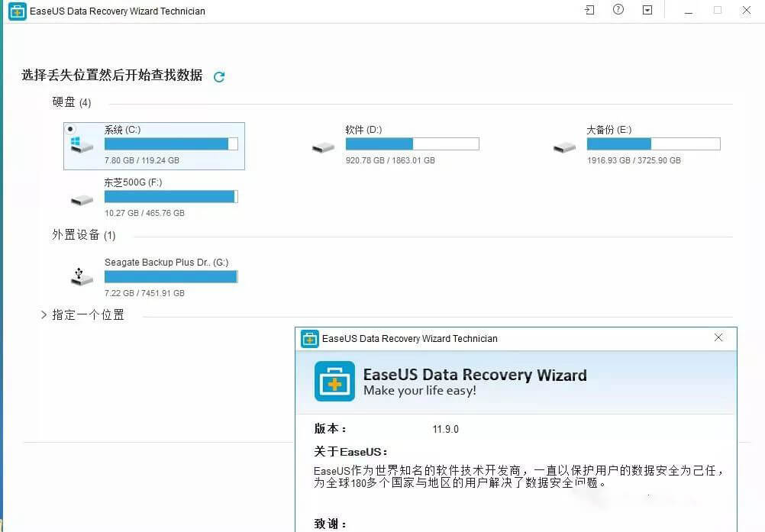Image resolution: width=765 pixels, height=532 pixels.
Task: Click the refresh icon beside the location heading
Action: click(219, 76)
